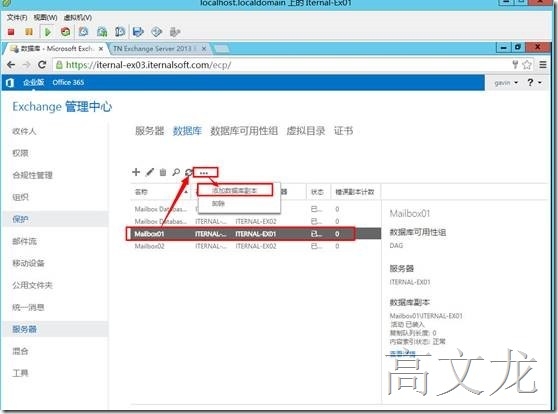Close the TN Exchange Server 2013 tab
Screen dimensions: 558x414
point(204,48)
